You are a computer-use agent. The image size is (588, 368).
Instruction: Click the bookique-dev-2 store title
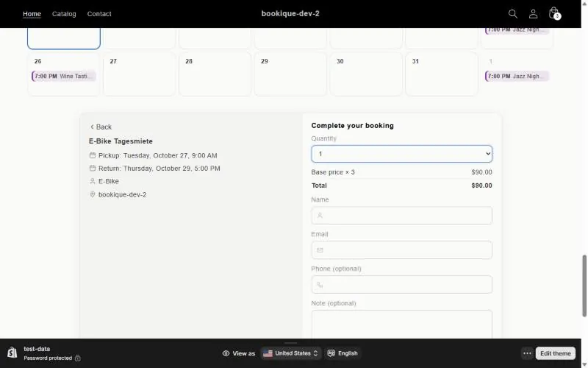coord(290,13)
